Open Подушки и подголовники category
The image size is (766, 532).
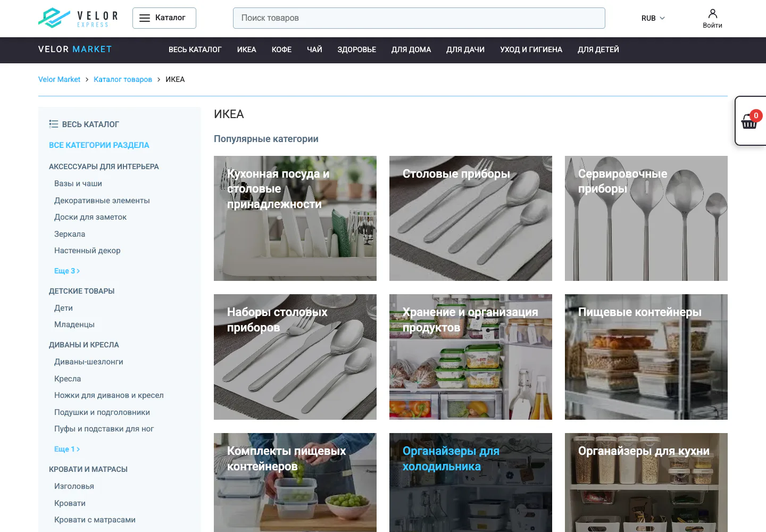[x=102, y=412]
